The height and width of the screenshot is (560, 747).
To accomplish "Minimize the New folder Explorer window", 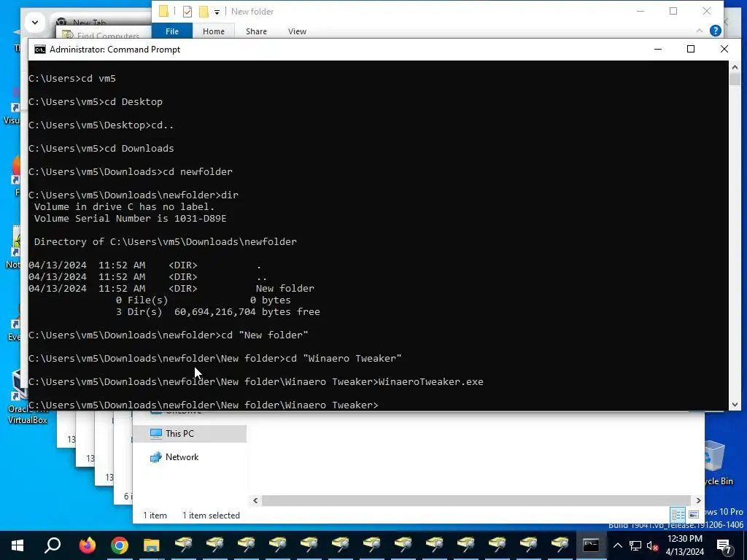I will pyautogui.click(x=640, y=11).
